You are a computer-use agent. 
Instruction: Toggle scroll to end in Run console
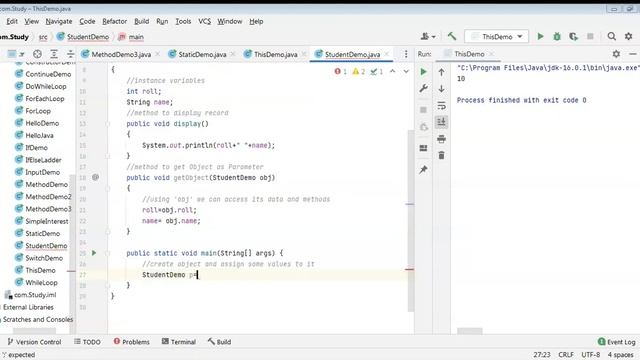(441, 122)
